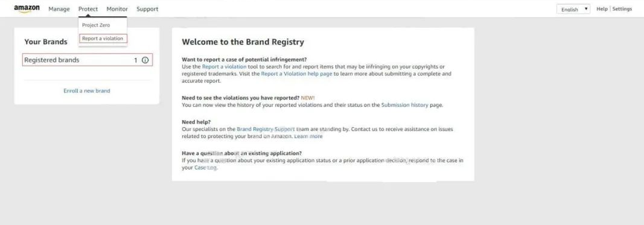Select Project Zero from Protect dropdown
644x225 pixels.
click(96, 25)
